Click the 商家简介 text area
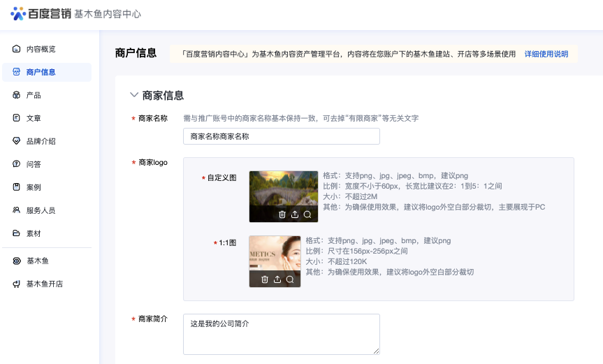 click(282, 334)
